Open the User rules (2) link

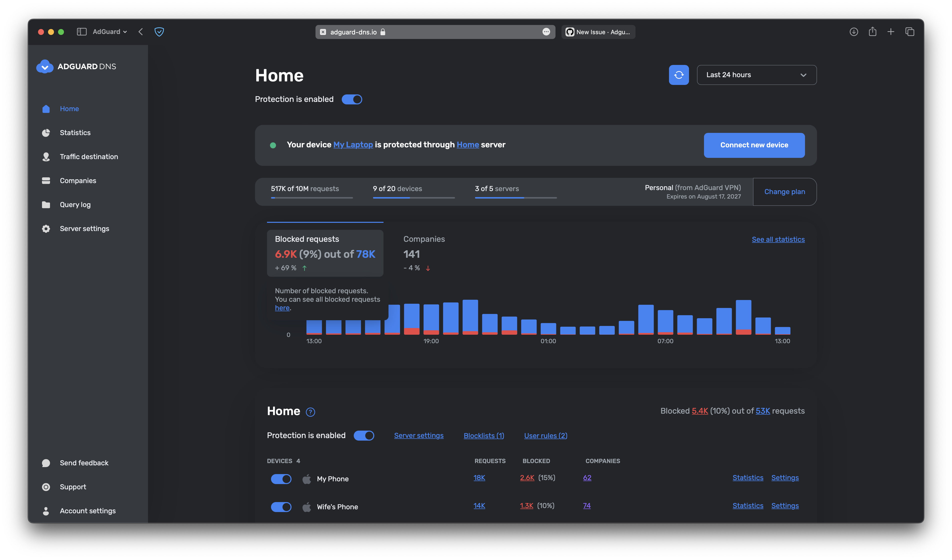pyautogui.click(x=545, y=435)
